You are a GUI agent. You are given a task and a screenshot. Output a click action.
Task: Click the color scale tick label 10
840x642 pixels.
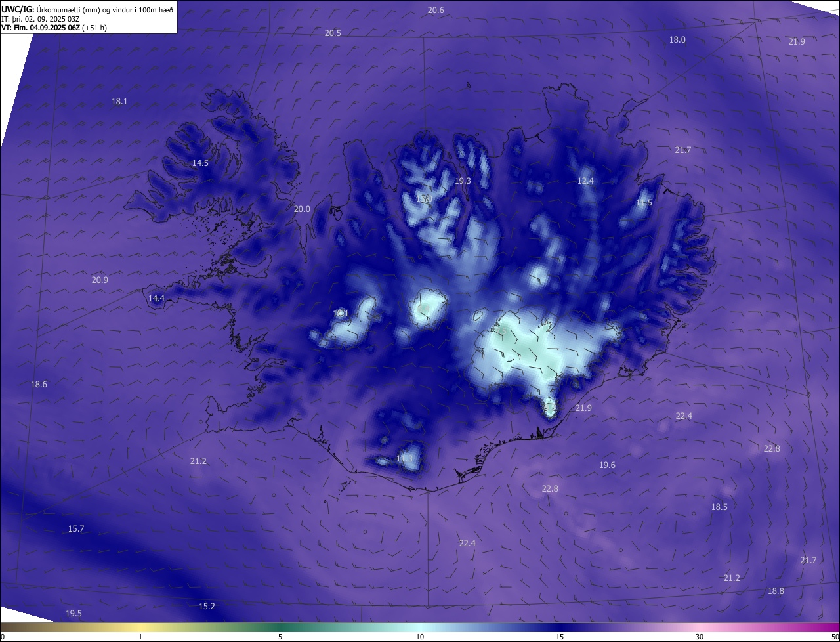[420, 637]
